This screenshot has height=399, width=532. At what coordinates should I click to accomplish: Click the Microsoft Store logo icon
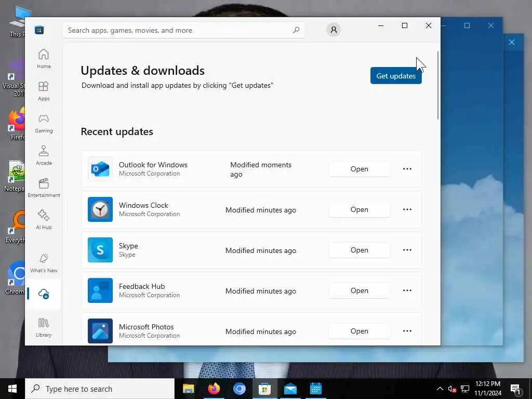point(39,30)
